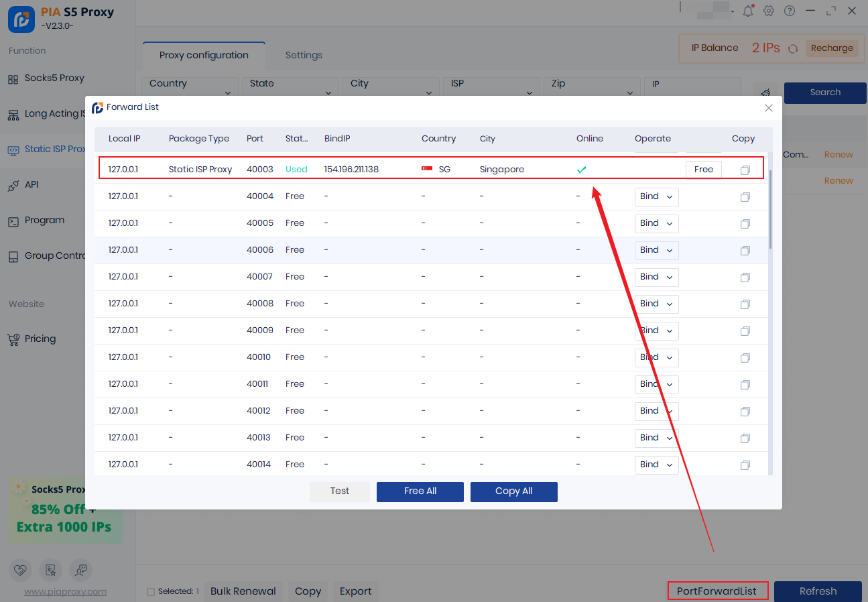Click the Copy All button
This screenshot has width=868, height=602.
(x=513, y=491)
